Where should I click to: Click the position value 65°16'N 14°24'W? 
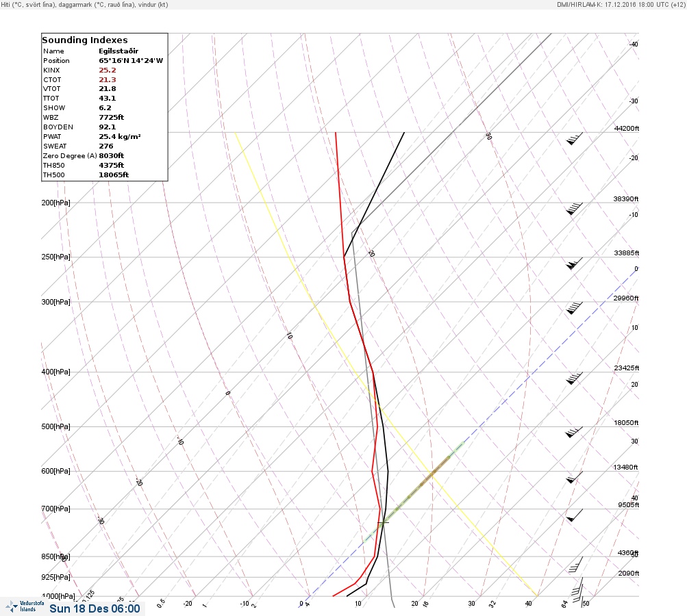131,60
